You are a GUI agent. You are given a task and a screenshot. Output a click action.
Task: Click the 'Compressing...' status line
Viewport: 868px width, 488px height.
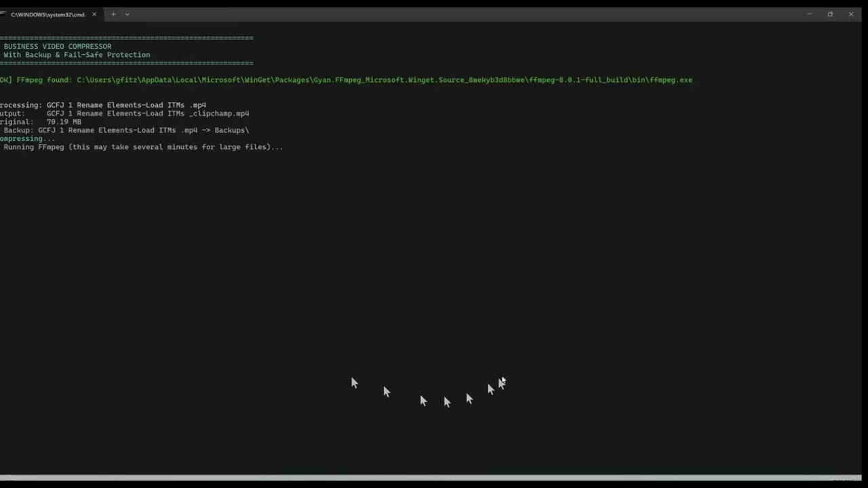point(28,139)
